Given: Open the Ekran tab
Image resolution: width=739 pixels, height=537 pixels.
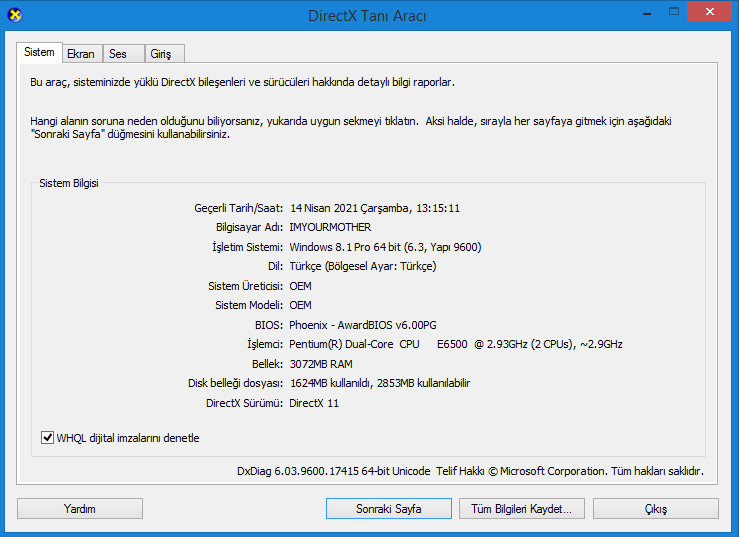Looking at the screenshot, I should click(x=81, y=54).
